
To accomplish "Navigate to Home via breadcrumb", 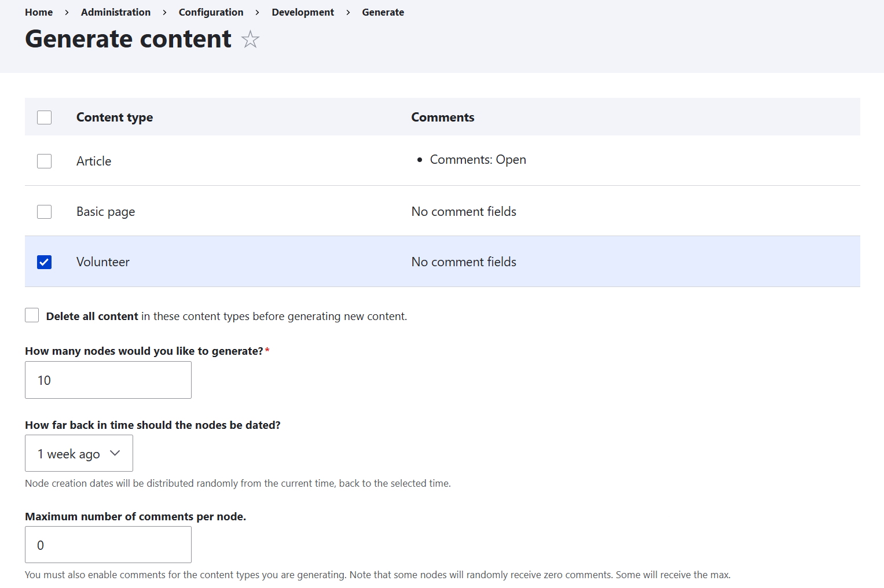I will click(38, 12).
